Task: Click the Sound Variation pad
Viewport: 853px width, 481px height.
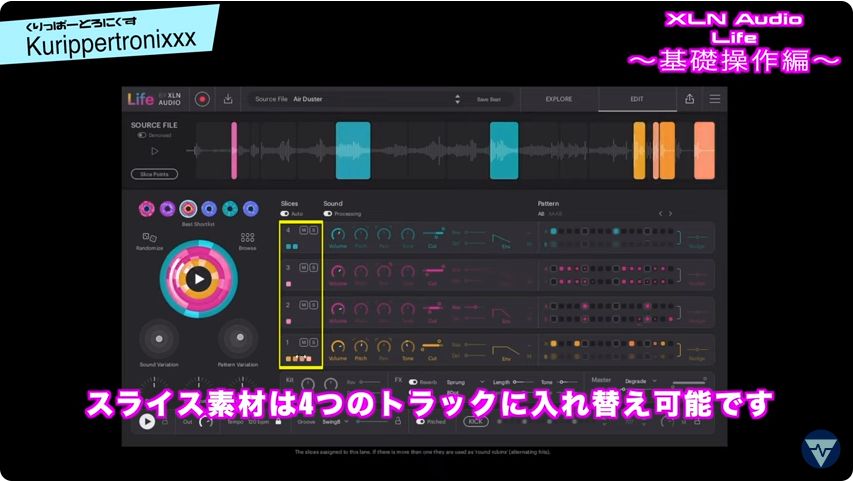Action: pyautogui.click(x=159, y=338)
